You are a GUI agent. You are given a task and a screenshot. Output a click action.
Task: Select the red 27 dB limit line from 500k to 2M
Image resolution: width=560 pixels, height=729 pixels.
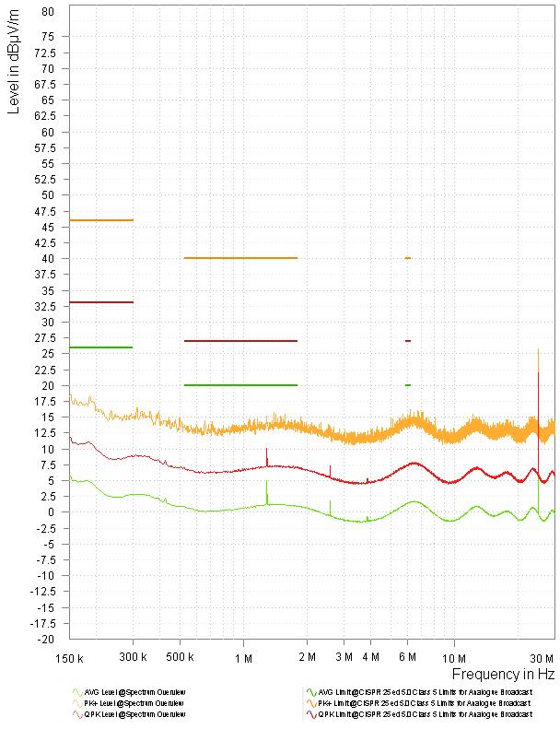[240, 341]
